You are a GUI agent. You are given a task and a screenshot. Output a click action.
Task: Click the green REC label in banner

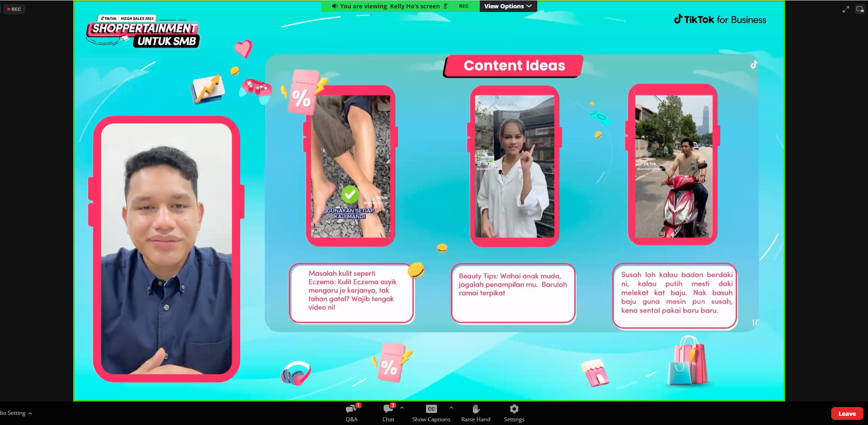[x=463, y=6]
